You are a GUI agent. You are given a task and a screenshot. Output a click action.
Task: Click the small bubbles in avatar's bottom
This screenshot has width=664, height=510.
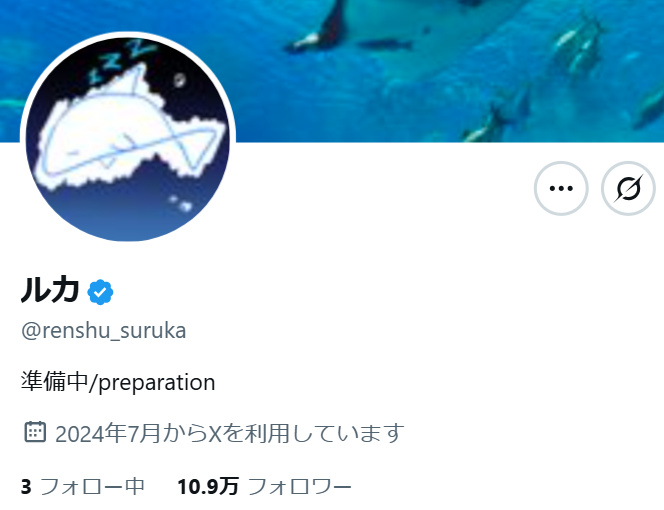click(x=180, y=203)
